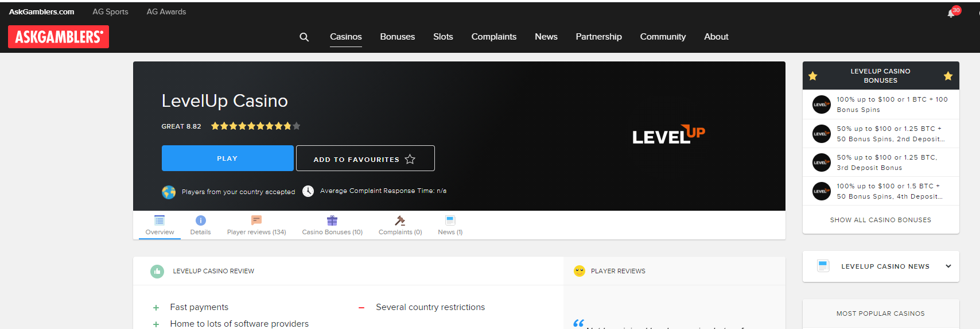Open 100% bonus 4th Deposit link

890,191
